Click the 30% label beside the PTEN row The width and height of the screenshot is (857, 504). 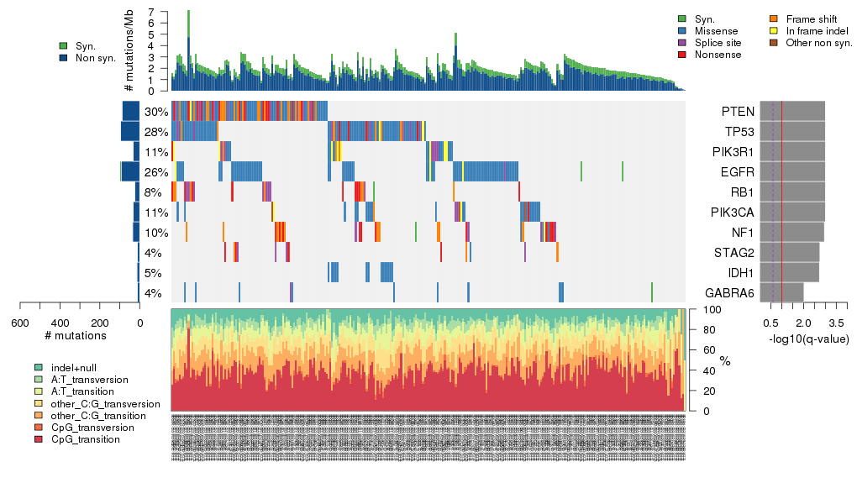[155, 112]
